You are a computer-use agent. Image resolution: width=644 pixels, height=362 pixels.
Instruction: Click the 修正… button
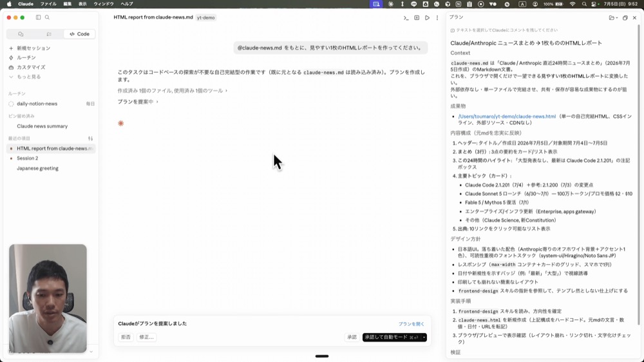click(146, 337)
